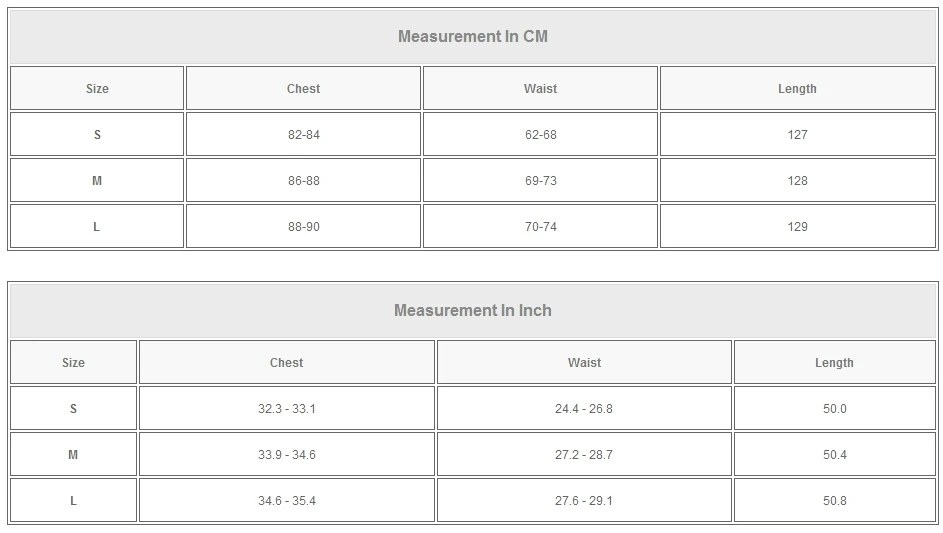Click the "Measurement In Inch" table title
This screenshot has height=533, width=943.
coord(472,311)
